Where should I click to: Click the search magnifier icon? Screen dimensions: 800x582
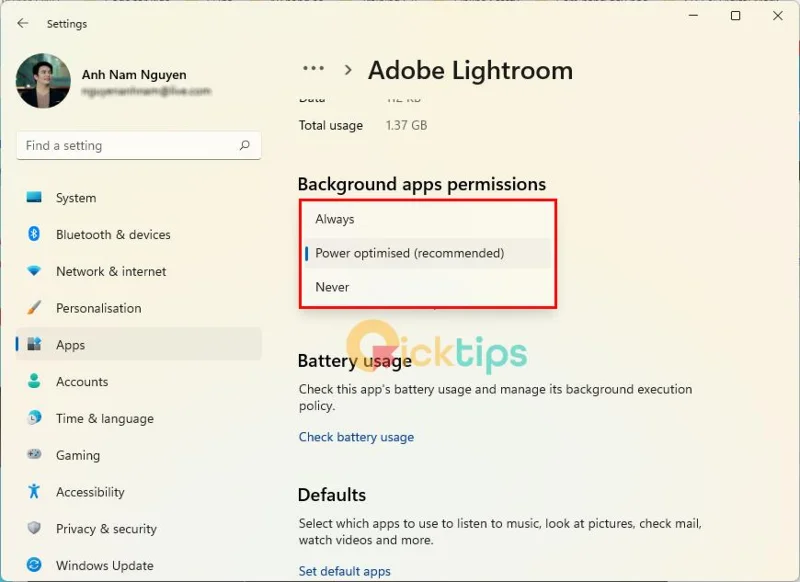coord(245,145)
